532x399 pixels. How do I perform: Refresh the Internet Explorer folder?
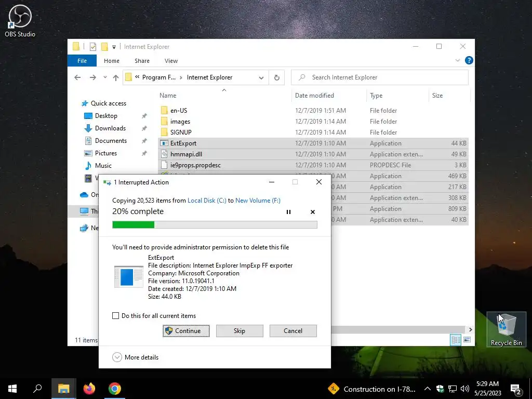(277, 78)
